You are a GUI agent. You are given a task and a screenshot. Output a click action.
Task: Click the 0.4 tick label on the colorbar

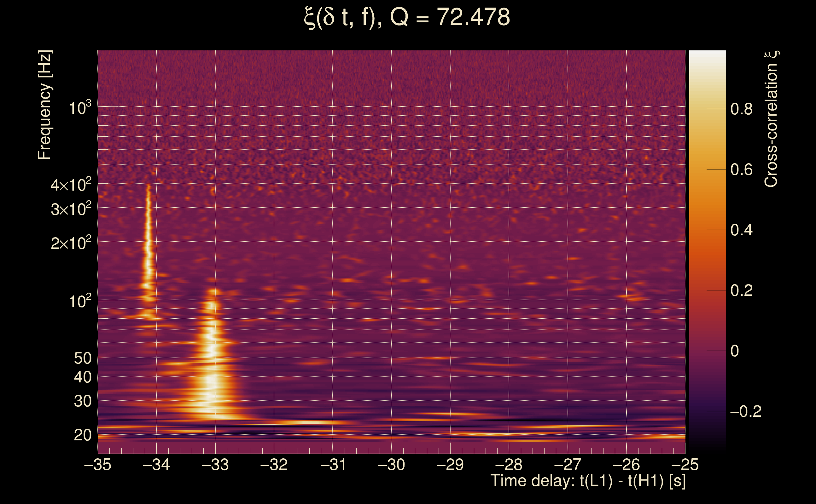(741, 230)
